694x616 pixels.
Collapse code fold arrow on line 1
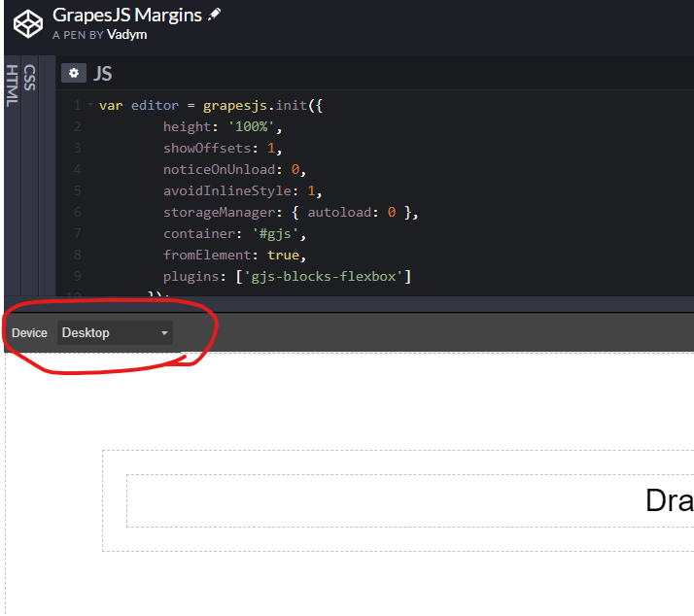tap(90, 105)
